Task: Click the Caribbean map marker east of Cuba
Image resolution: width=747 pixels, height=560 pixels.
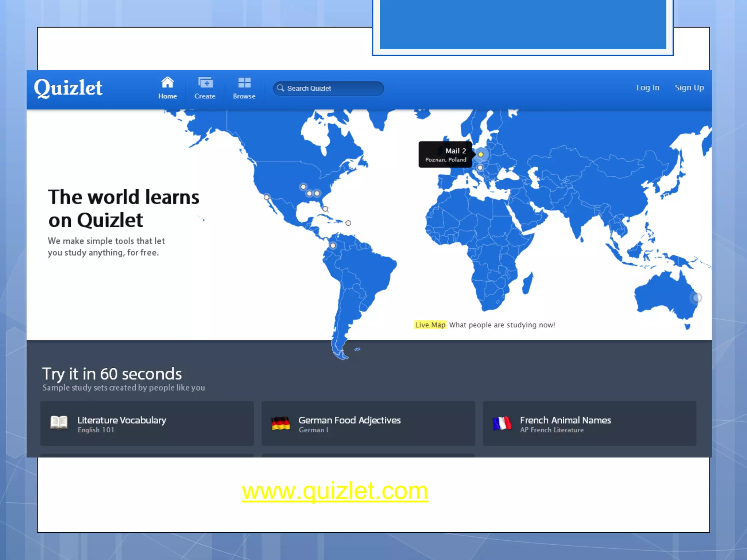Action: [348, 223]
